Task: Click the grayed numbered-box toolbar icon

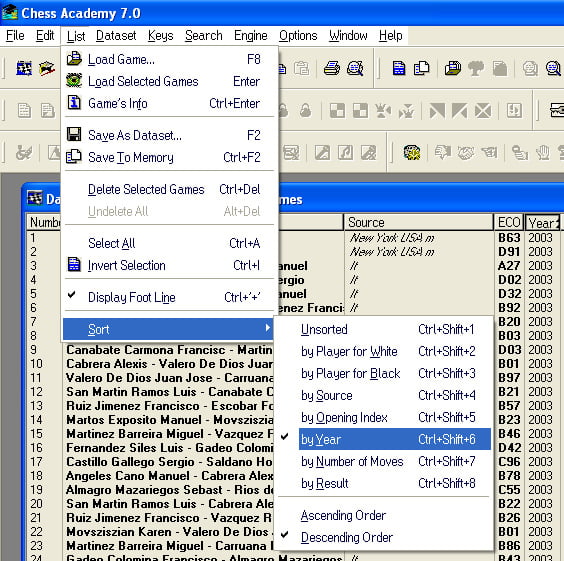Action: point(514,110)
